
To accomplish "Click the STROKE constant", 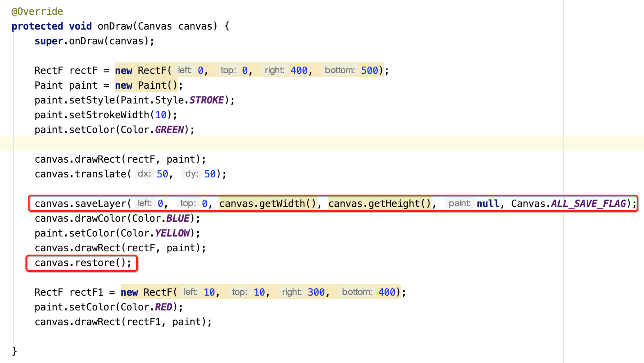I will coord(206,100).
